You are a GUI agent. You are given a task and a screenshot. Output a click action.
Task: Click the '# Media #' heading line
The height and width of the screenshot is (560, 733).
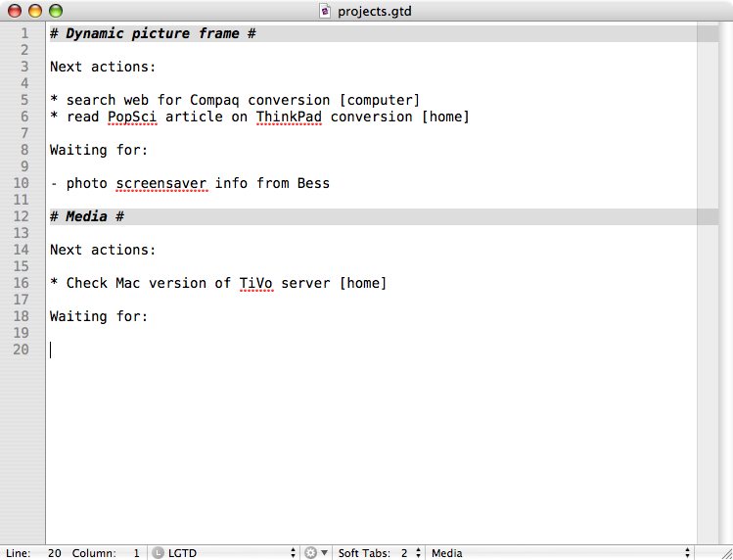pos(87,216)
